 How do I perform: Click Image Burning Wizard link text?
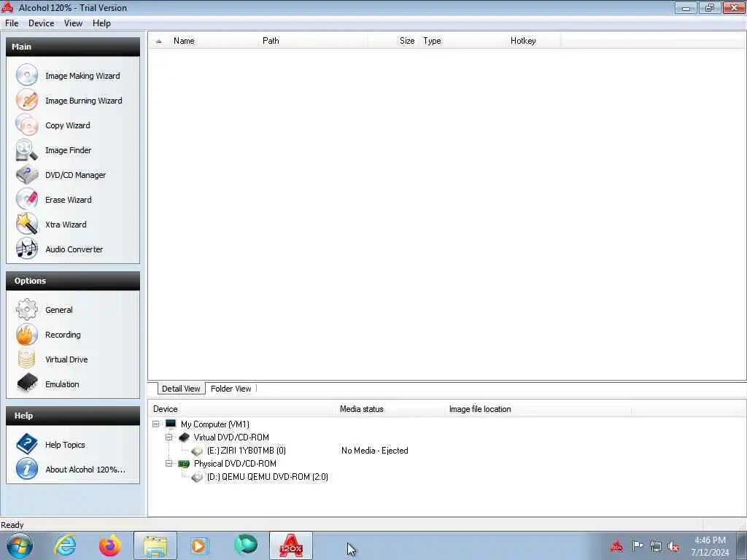[x=84, y=101]
